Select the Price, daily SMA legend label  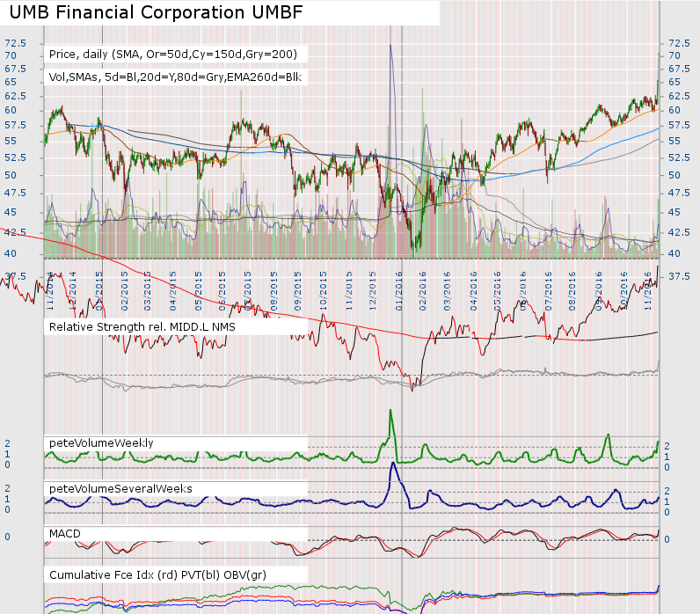click(x=172, y=55)
